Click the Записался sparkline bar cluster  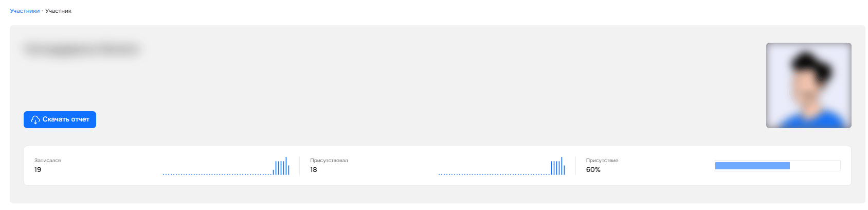tap(281, 168)
